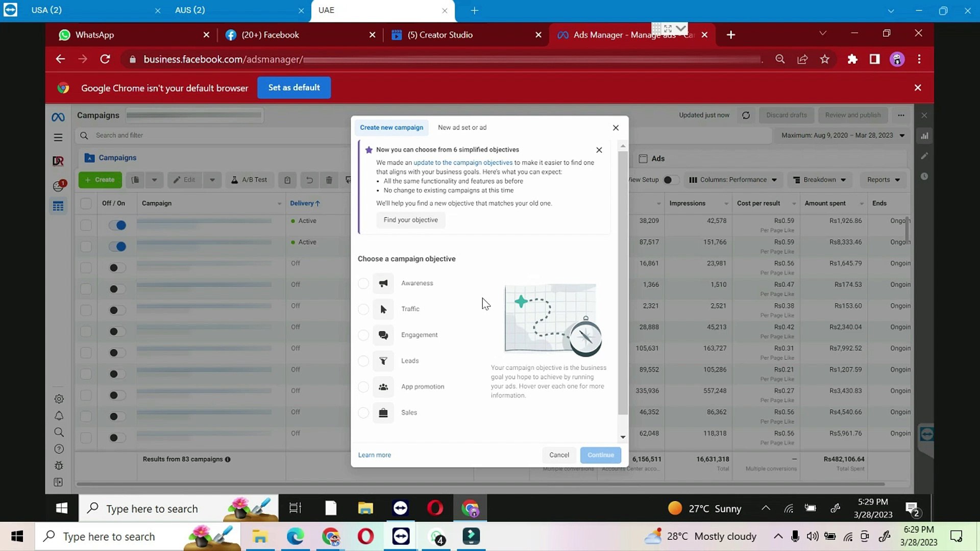Open the Breakdown dropdown
The width and height of the screenshot is (980, 551).
(x=819, y=180)
